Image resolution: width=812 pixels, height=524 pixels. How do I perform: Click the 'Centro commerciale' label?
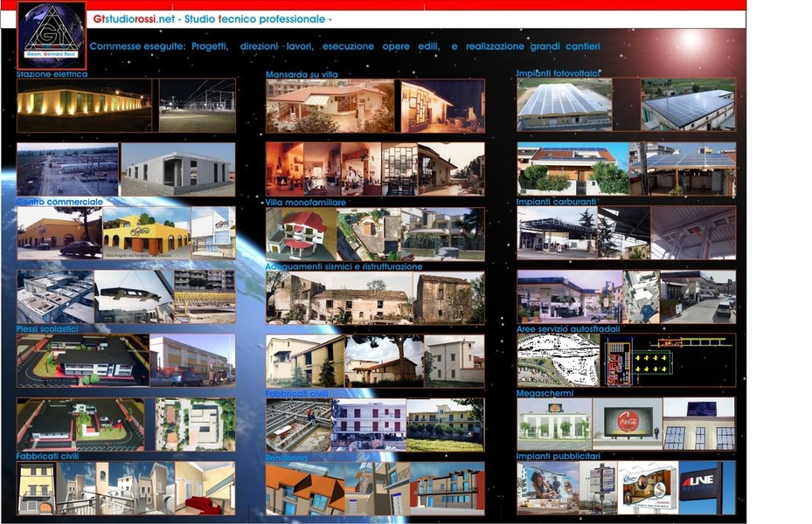[x=59, y=202]
